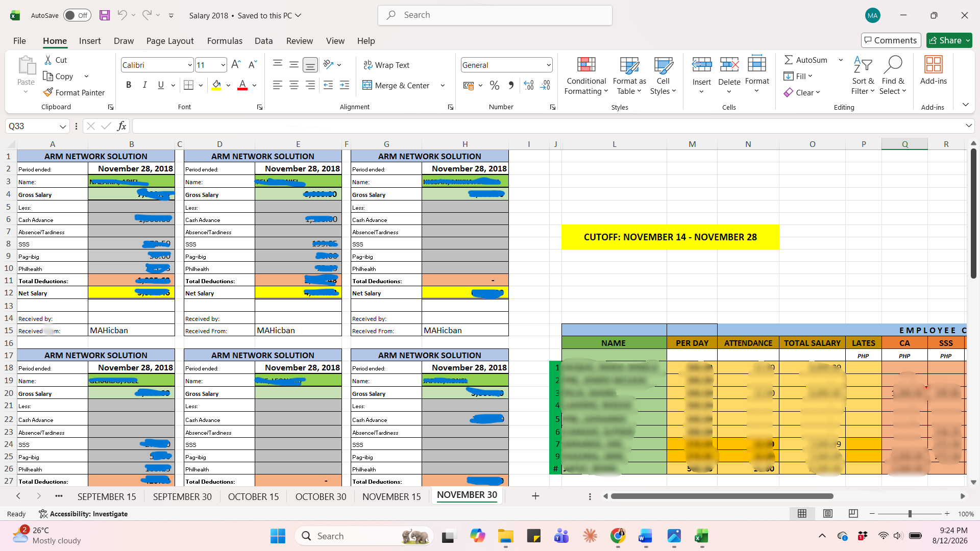This screenshot has width=980, height=551.
Task: Click the Save icon in the title bar
Action: click(x=105, y=15)
